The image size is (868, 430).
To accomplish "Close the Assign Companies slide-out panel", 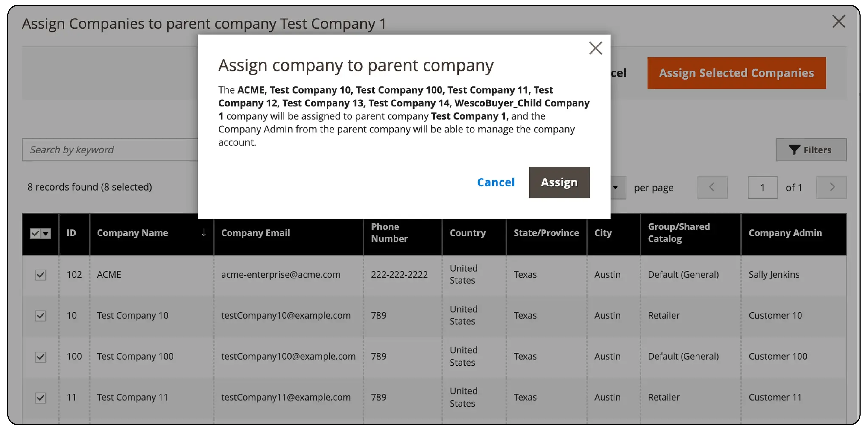I will coord(838,21).
